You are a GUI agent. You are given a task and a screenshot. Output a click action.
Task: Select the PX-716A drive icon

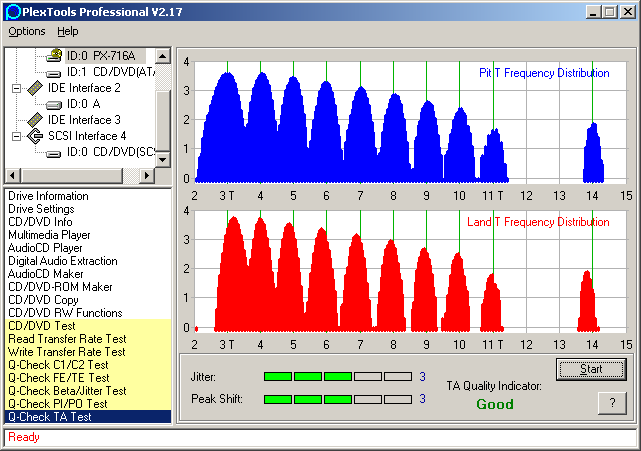(53, 56)
